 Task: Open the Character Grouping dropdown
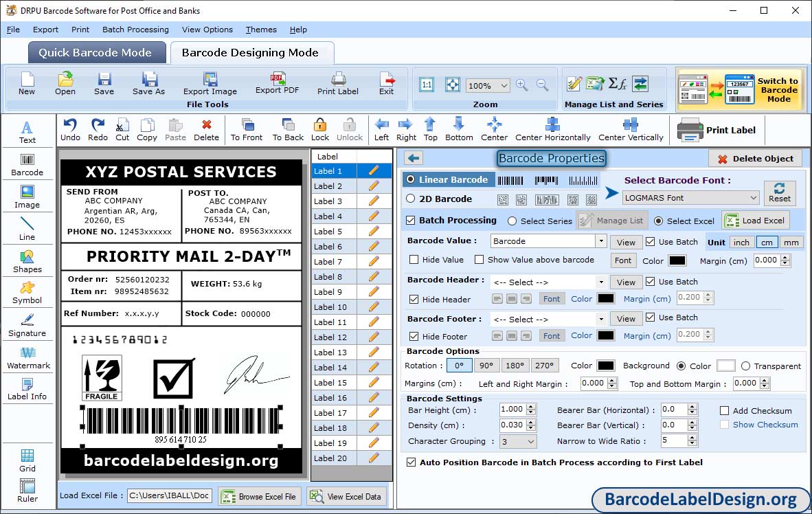(x=530, y=441)
